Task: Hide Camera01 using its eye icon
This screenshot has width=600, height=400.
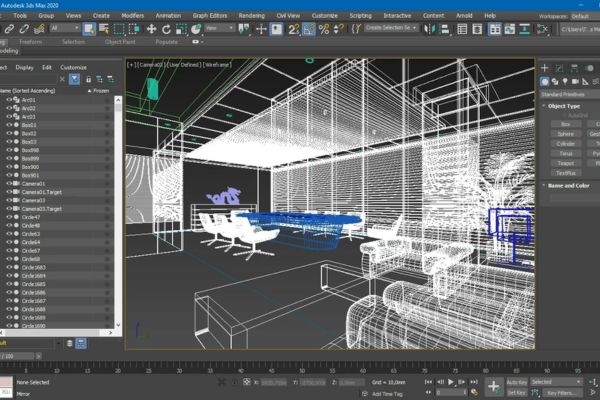Action: [x=9, y=183]
